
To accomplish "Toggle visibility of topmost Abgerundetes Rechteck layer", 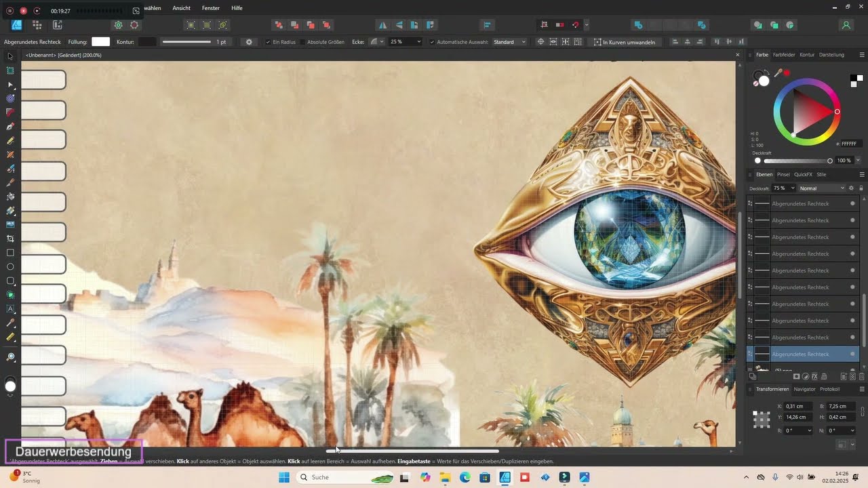I will [x=852, y=203].
